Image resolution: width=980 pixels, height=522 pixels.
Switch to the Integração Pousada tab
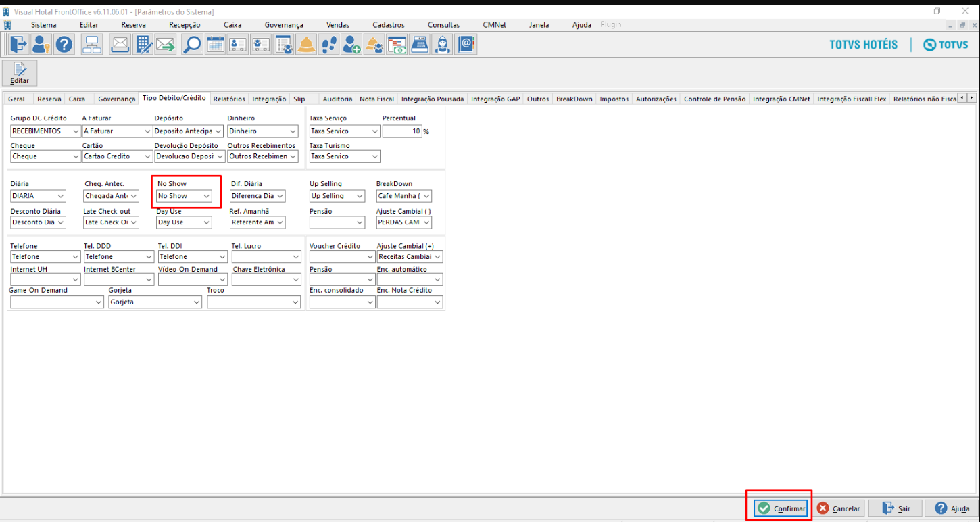433,99
